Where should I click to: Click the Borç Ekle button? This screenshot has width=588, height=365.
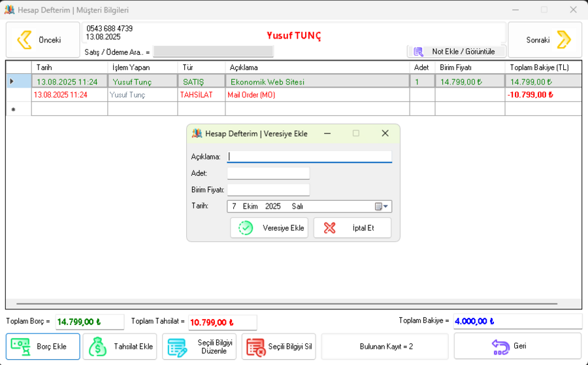point(42,346)
